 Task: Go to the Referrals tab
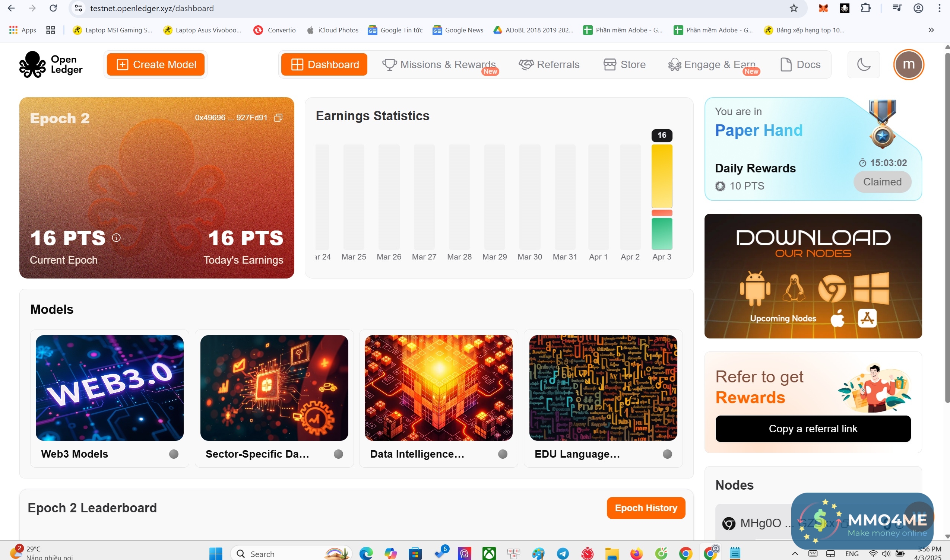click(549, 64)
